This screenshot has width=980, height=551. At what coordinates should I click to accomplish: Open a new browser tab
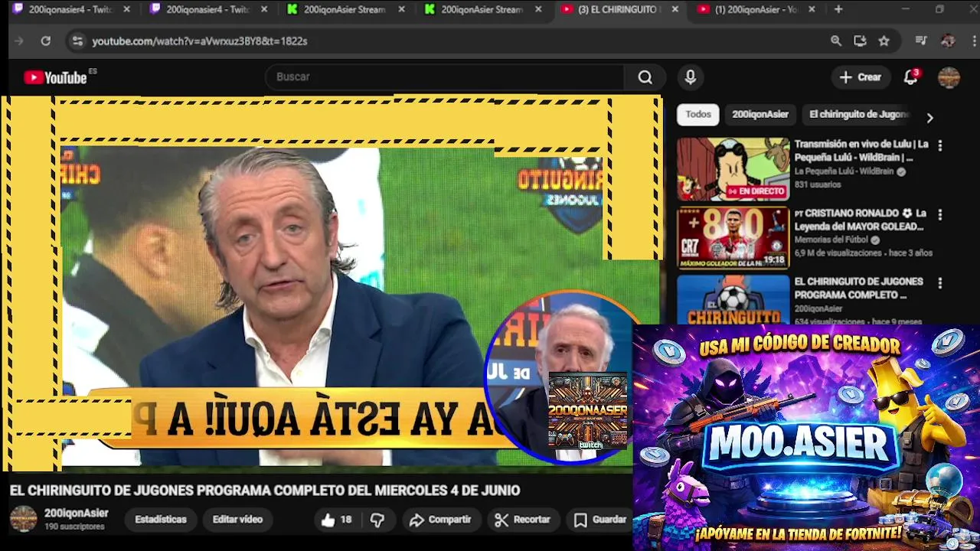click(838, 9)
